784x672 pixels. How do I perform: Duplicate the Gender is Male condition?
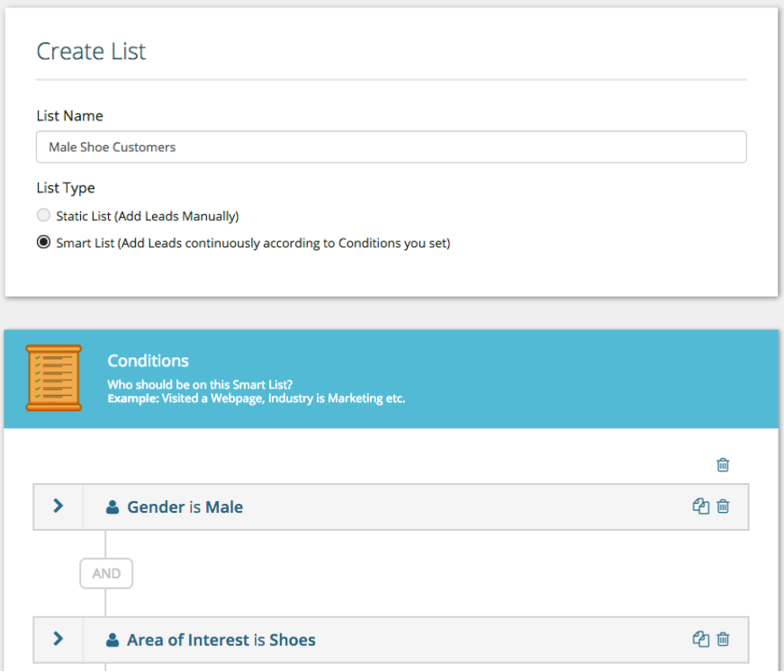click(x=700, y=506)
